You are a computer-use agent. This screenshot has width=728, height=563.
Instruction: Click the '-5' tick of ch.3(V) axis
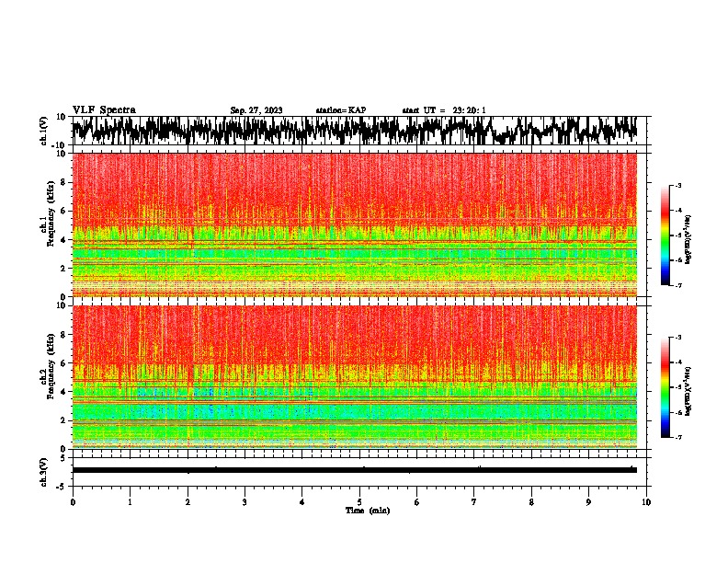(63, 487)
